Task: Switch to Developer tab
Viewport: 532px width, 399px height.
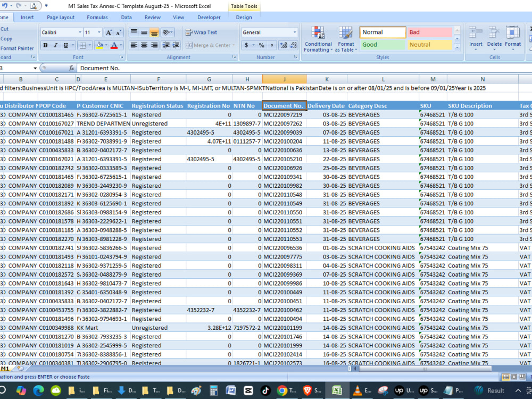Action: click(x=209, y=18)
